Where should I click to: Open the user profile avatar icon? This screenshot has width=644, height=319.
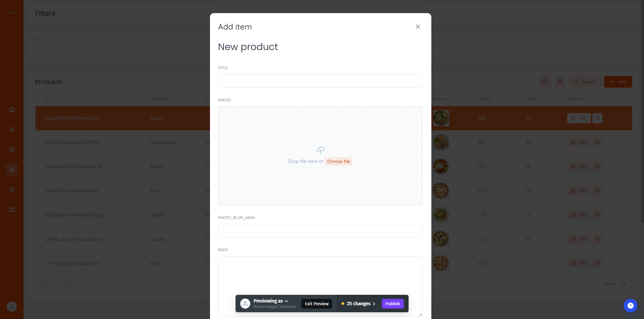tap(12, 307)
